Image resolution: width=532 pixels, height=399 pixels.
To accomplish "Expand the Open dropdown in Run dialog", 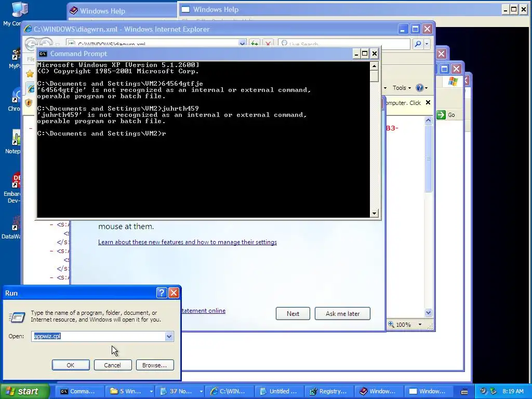I will [x=169, y=336].
